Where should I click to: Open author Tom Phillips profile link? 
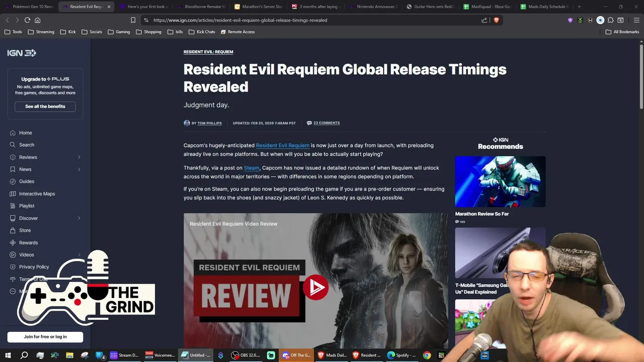(209, 123)
